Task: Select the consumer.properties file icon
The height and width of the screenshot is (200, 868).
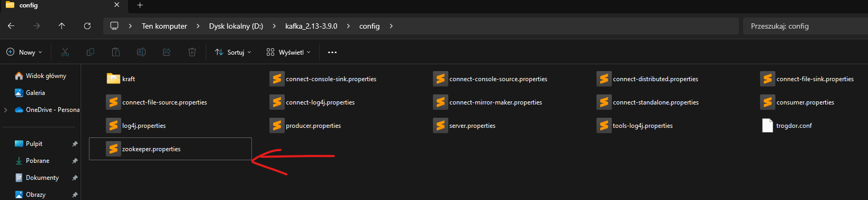Action: [767, 102]
